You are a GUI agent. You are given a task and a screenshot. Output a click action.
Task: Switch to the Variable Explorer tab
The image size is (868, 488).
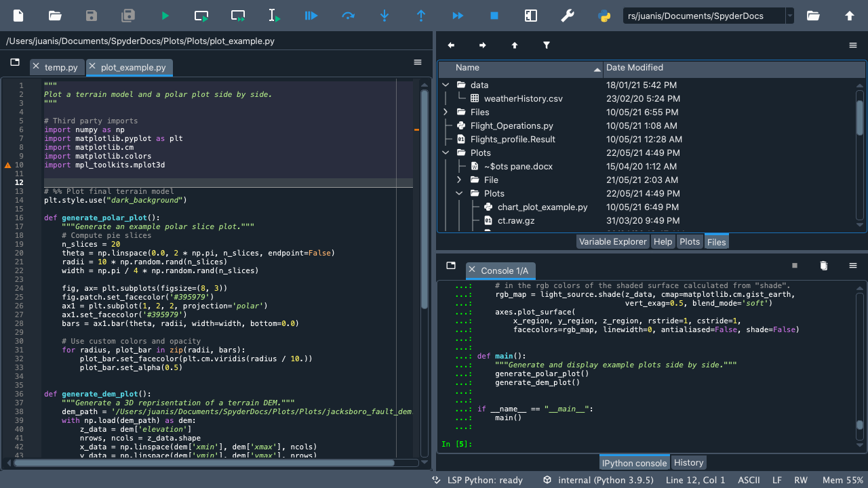click(612, 242)
